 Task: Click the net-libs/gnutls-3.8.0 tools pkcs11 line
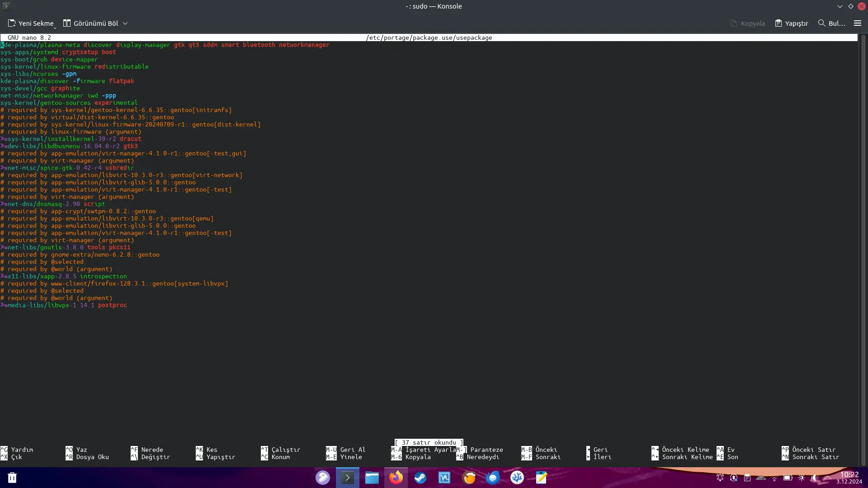click(x=66, y=247)
